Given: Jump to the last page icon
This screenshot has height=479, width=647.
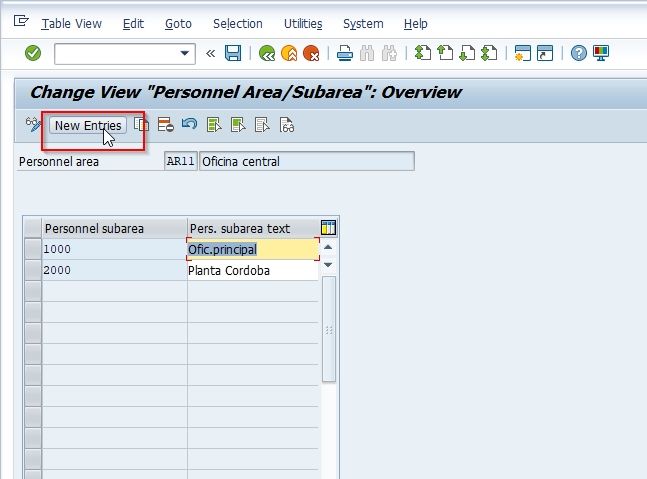Looking at the screenshot, I should pyautogui.click(x=489, y=53).
